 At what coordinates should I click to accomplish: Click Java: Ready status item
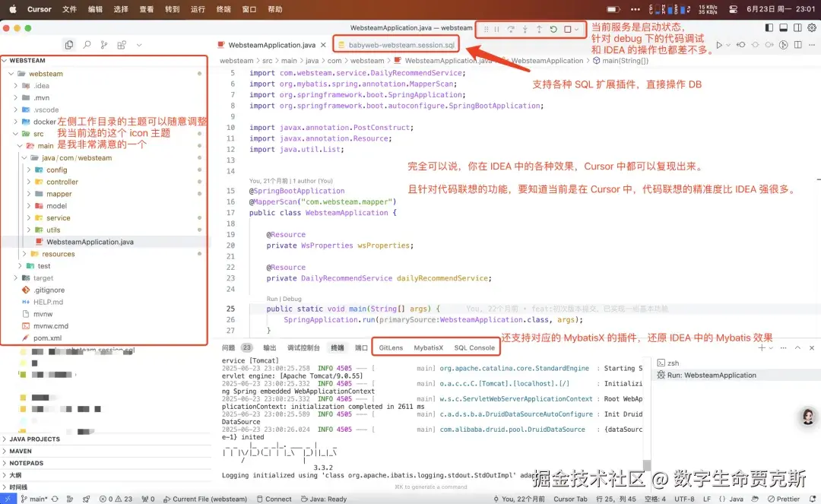324,499
